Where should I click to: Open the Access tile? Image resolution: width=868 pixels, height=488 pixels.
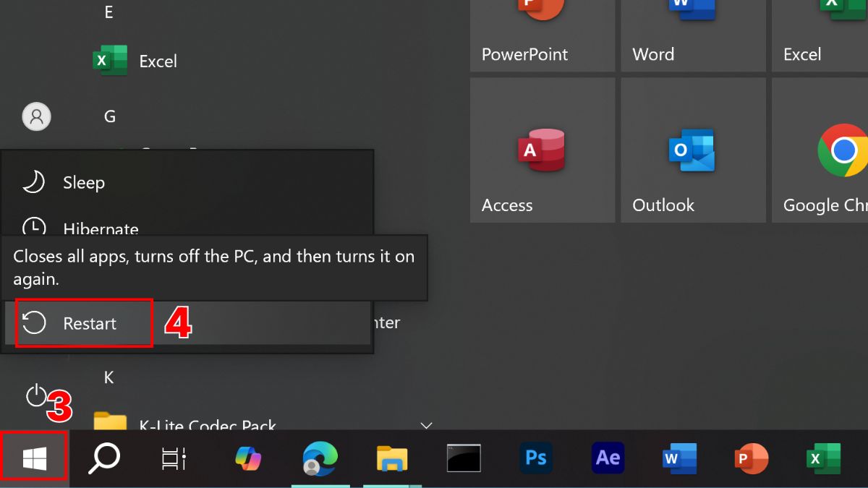pyautogui.click(x=542, y=150)
